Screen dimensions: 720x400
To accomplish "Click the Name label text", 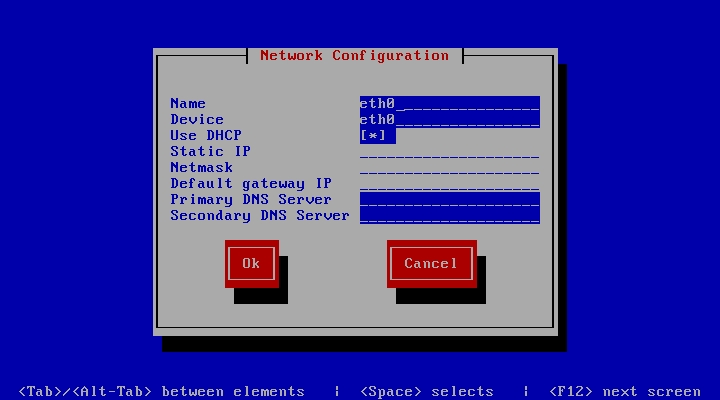I will pos(188,104).
